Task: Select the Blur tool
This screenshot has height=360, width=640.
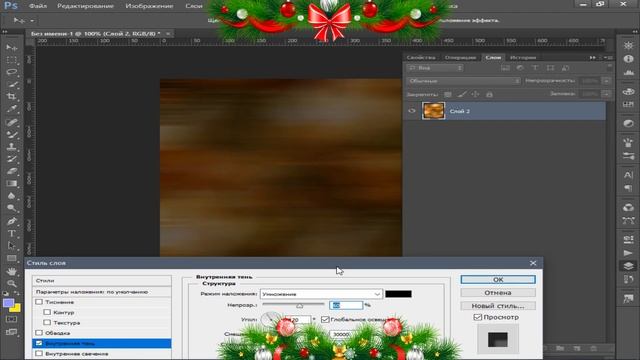Action: (11, 196)
